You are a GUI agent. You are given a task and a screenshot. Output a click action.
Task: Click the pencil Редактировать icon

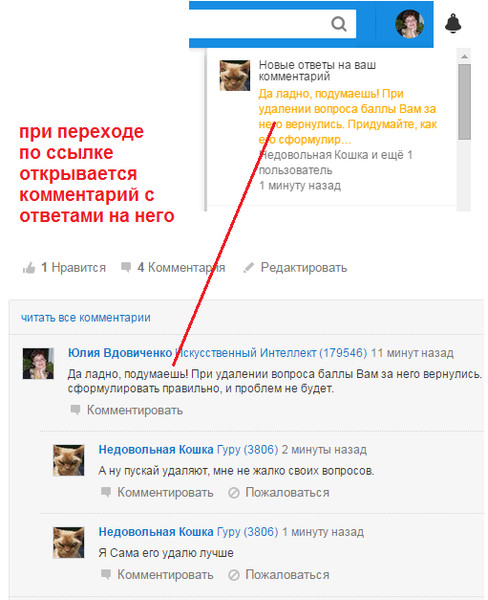click(x=249, y=267)
